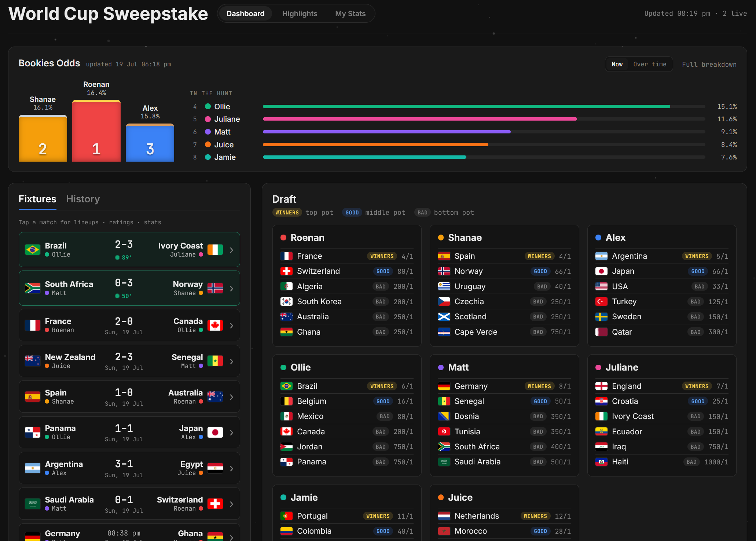Viewport: 756px width, 541px height.
Task: Click the Croatia flag in Juliane's draft
Action: [x=602, y=401]
